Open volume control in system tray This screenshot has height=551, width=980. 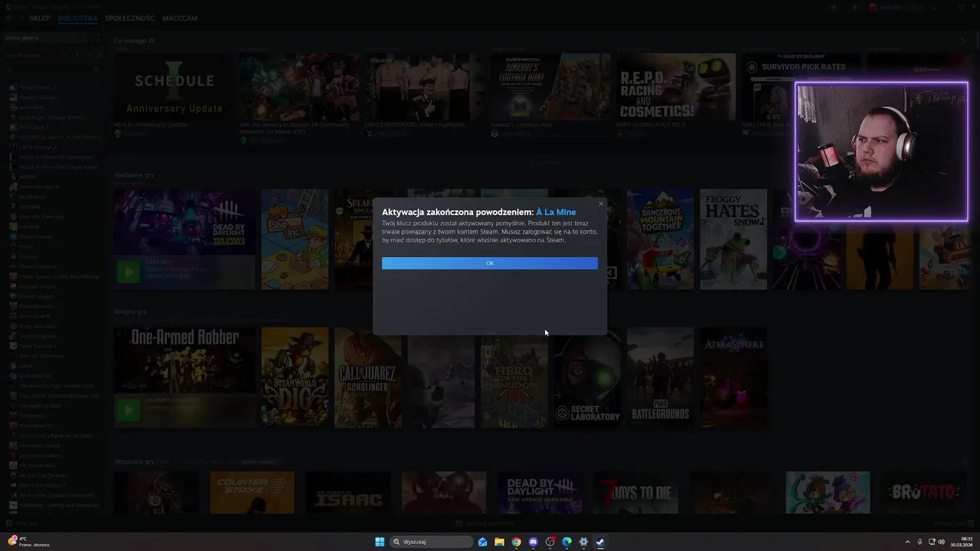pos(942,542)
